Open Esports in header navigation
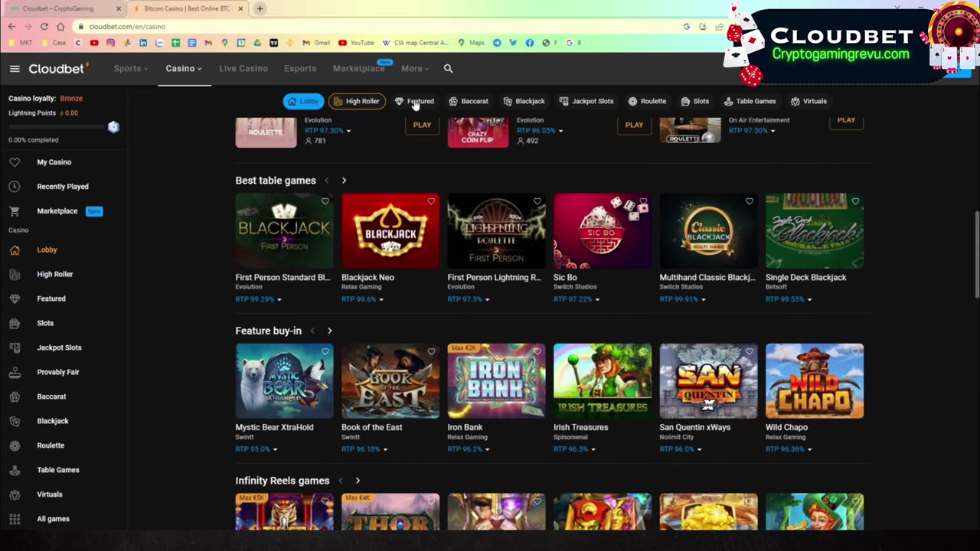Screen dimensions: 980x551 (300, 69)
